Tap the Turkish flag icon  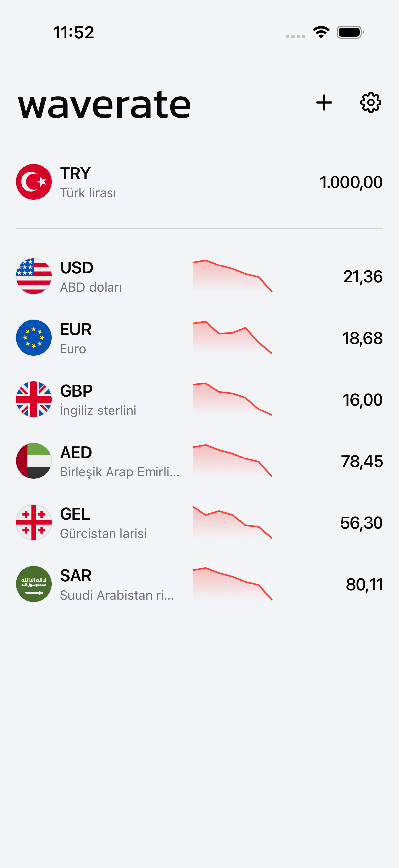point(34,182)
